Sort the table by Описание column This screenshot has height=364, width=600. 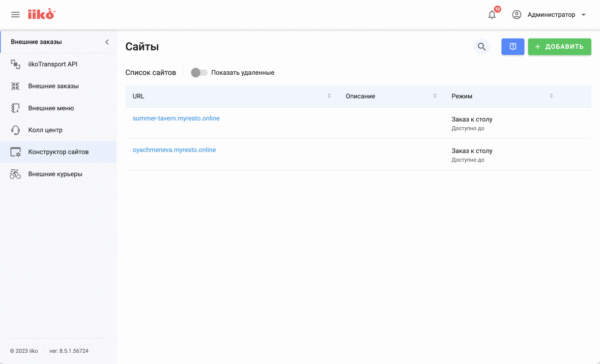[x=435, y=96]
